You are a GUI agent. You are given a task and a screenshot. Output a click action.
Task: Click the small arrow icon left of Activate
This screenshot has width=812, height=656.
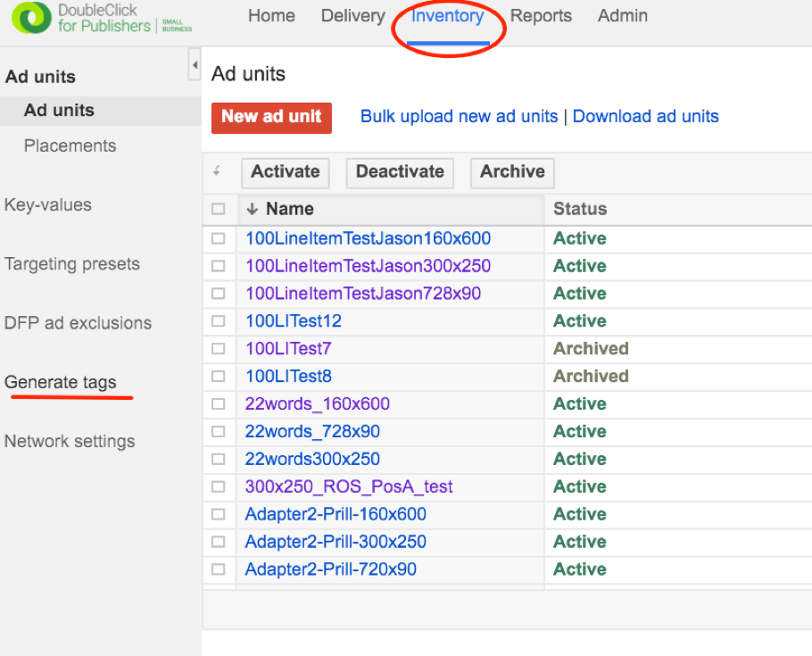coord(217,170)
